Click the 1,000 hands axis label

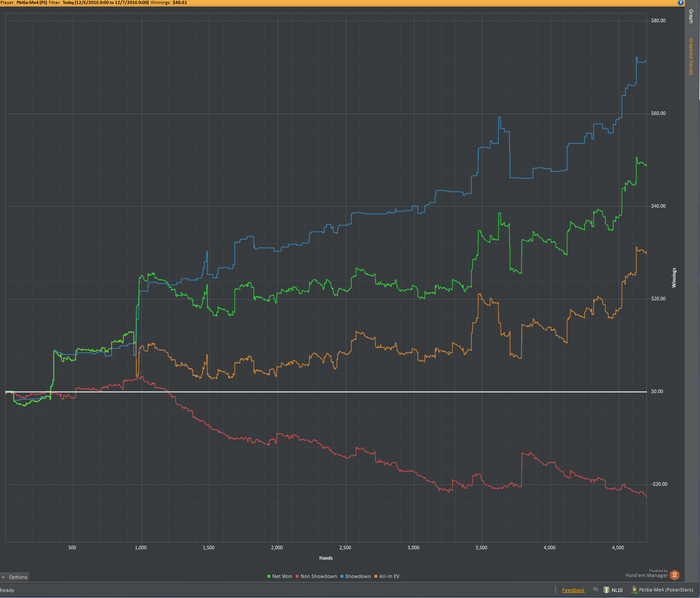[141, 548]
